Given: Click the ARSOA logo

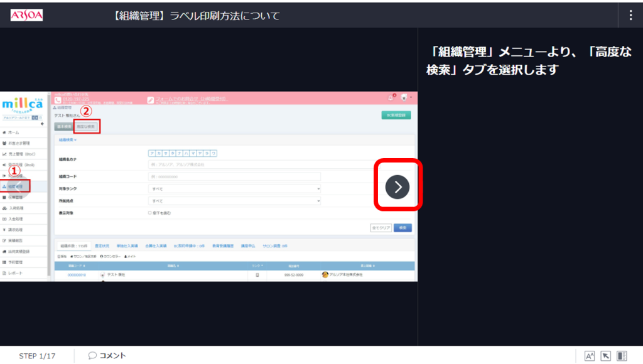Looking at the screenshot, I should coord(26,15).
